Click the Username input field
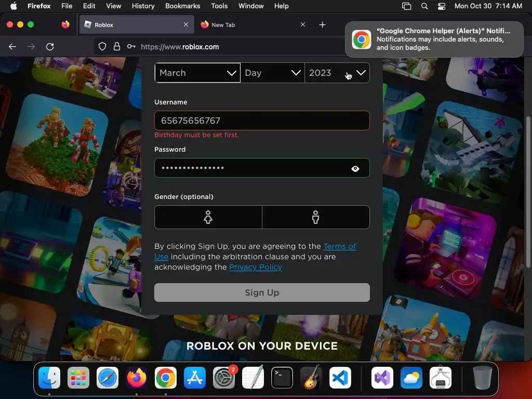The width and height of the screenshot is (532, 399). click(262, 121)
